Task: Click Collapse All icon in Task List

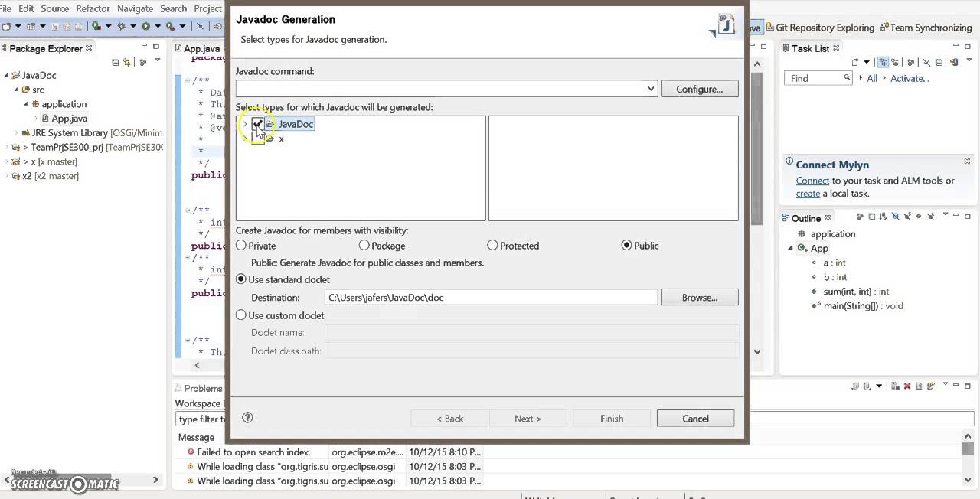Action: [939, 63]
